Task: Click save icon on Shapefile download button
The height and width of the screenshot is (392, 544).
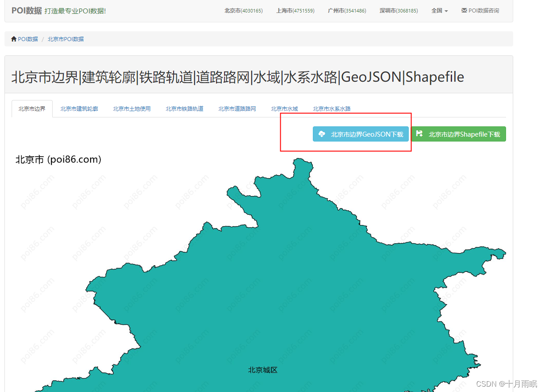Action: point(419,133)
